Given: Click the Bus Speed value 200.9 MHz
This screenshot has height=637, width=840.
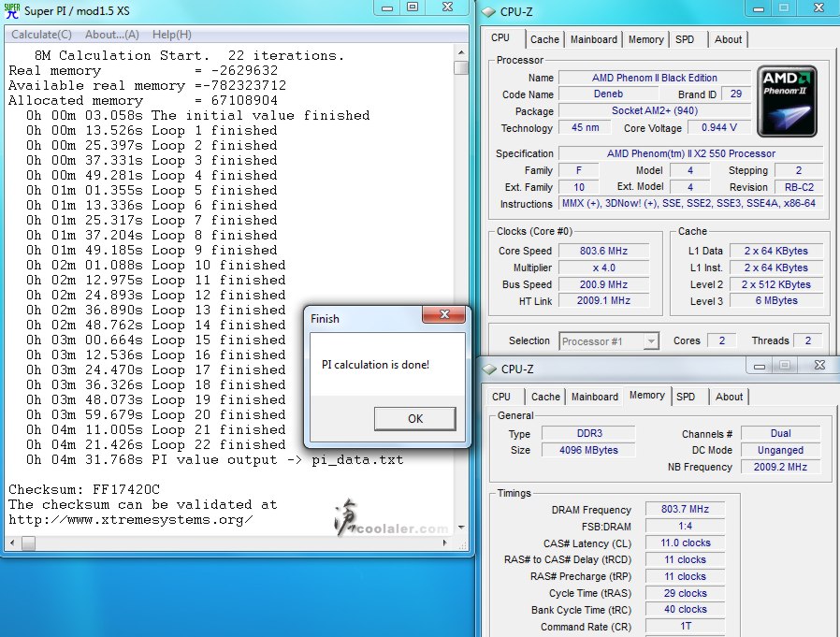Looking at the screenshot, I should click(x=603, y=284).
